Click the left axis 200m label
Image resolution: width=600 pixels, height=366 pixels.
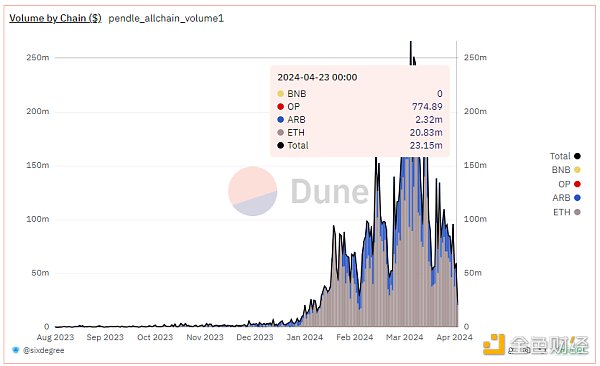38,111
